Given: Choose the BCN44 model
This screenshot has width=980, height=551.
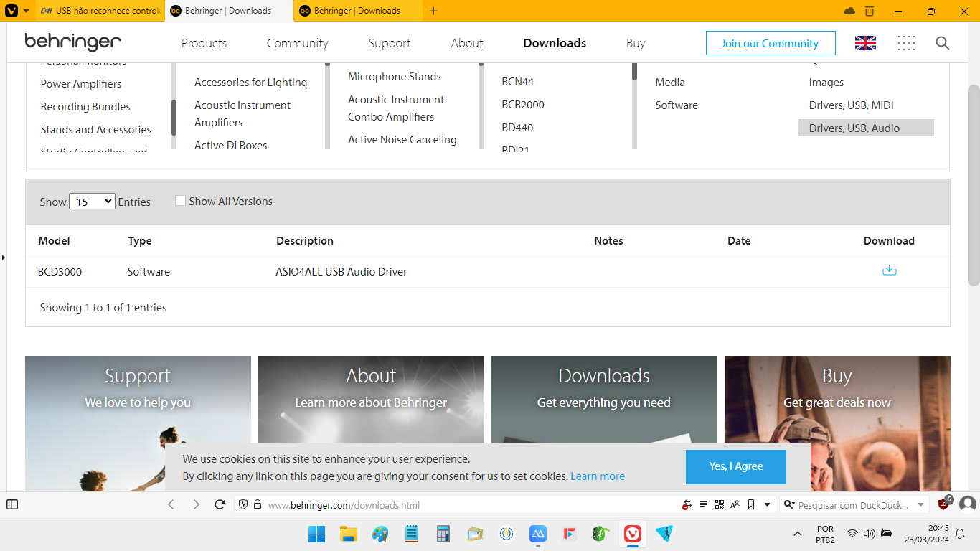Looking at the screenshot, I should point(518,81).
